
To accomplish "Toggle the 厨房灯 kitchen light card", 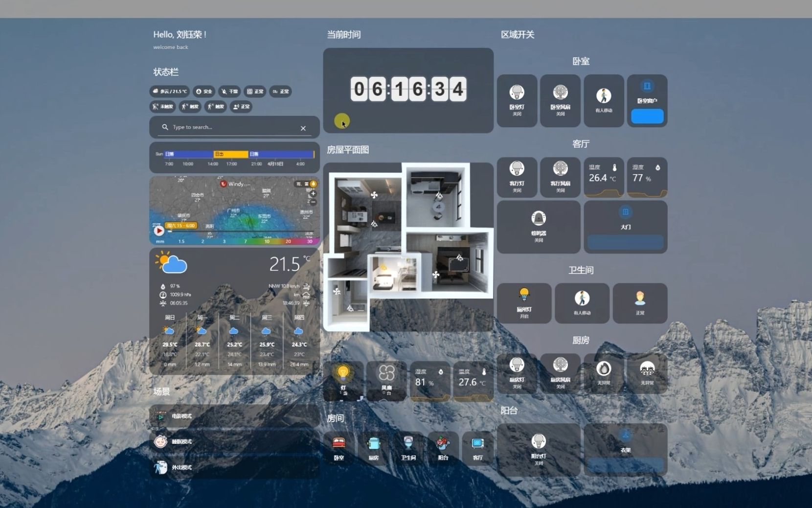I will [517, 374].
